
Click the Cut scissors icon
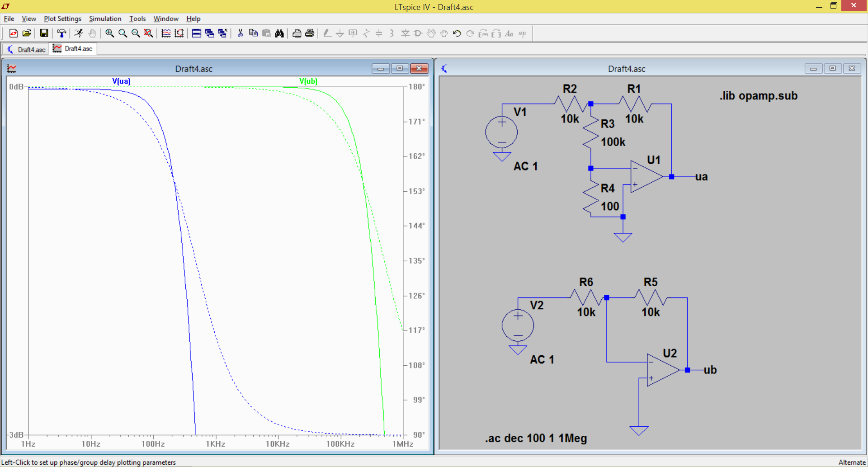click(x=240, y=33)
